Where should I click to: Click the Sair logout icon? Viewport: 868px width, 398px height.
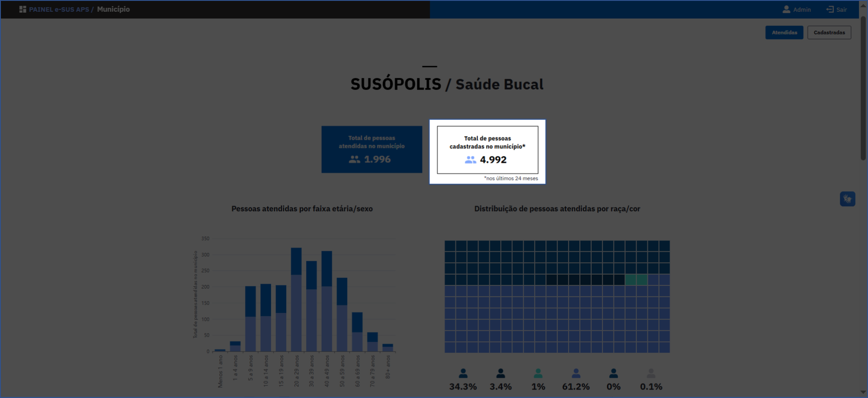(x=829, y=9)
